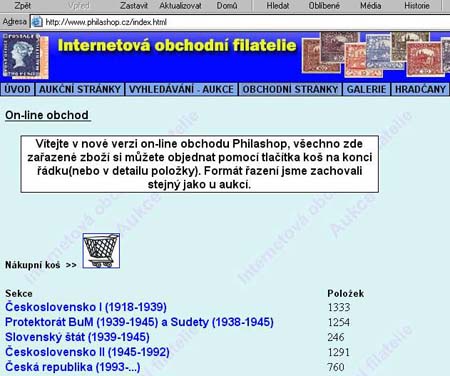
Task: Click the item count 1333
Action: [x=339, y=307]
